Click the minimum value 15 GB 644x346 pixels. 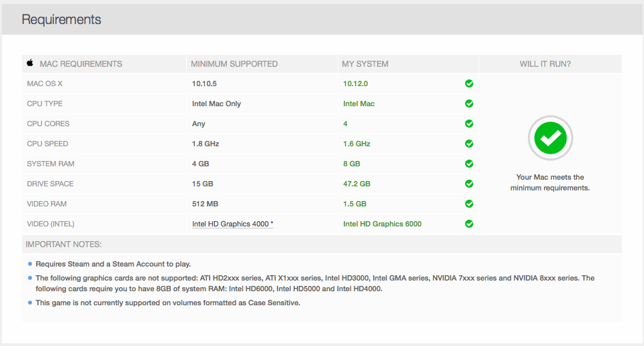202,184
